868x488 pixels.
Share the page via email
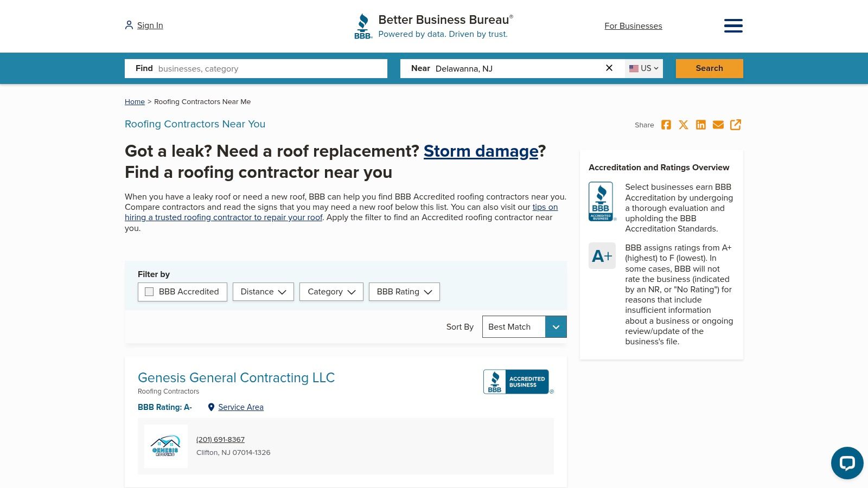click(718, 125)
